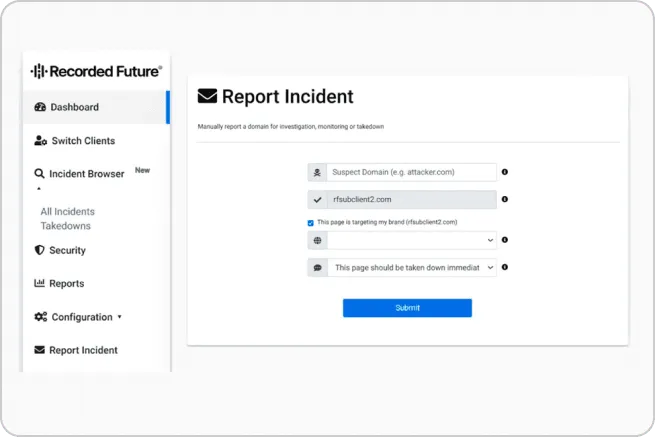
Task: Click the Configuration gears icon
Action: (x=41, y=317)
